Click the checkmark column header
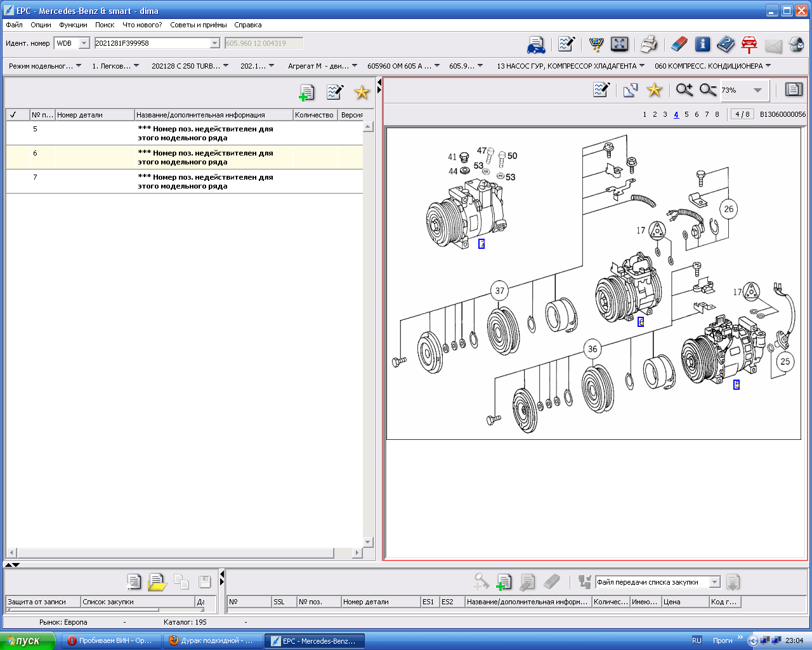Viewport: 812px width, 650px height. [17, 115]
